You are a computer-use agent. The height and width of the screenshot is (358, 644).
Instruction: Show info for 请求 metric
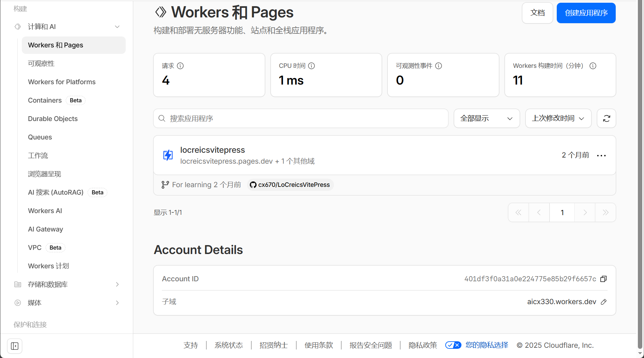tap(180, 66)
